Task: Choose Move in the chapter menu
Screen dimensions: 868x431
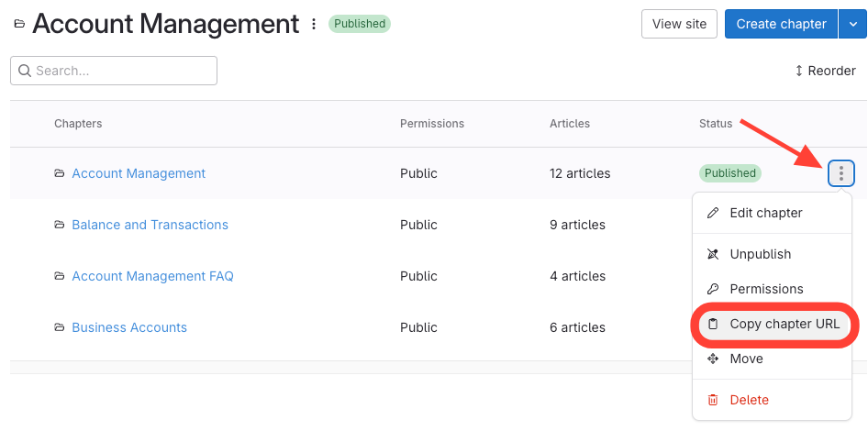Action: coord(746,359)
